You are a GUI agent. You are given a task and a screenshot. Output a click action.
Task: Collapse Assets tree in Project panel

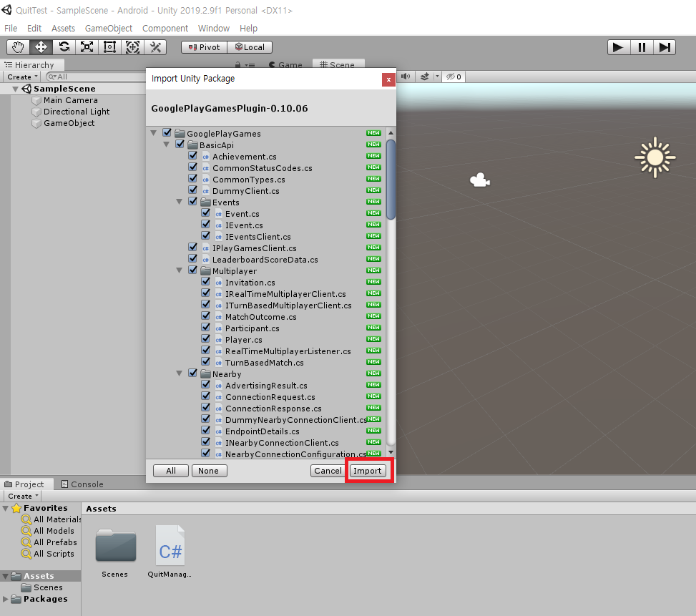click(5, 577)
